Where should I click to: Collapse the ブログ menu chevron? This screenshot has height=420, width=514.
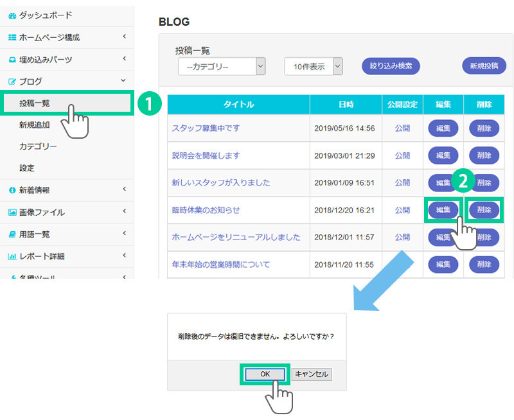click(124, 81)
